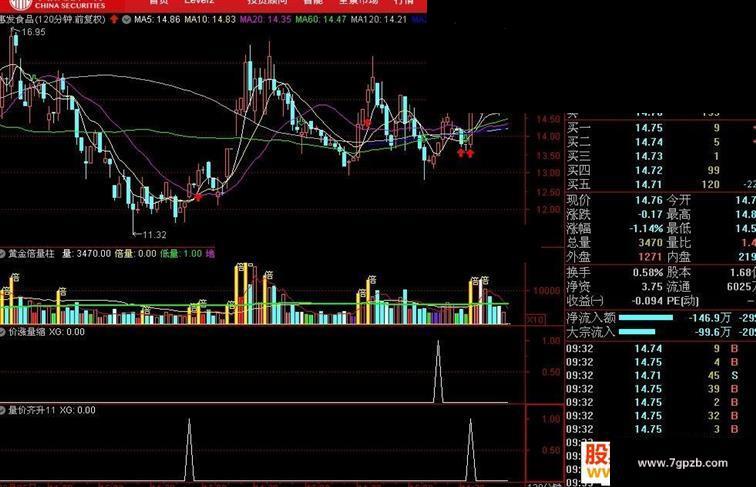The height and width of the screenshot is (487, 756).
Task: Select the stock title 惠发食品(120分钟.前复权)
Action: (53, 20)
